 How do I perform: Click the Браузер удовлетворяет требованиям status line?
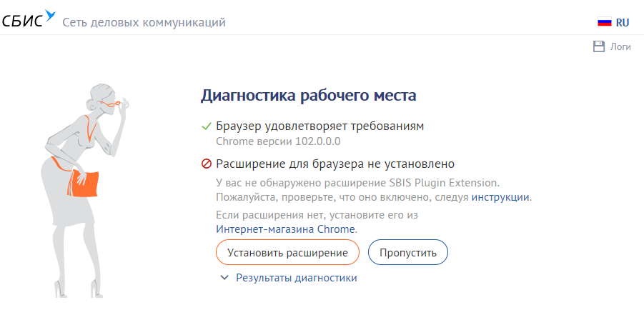click(320, 126)
